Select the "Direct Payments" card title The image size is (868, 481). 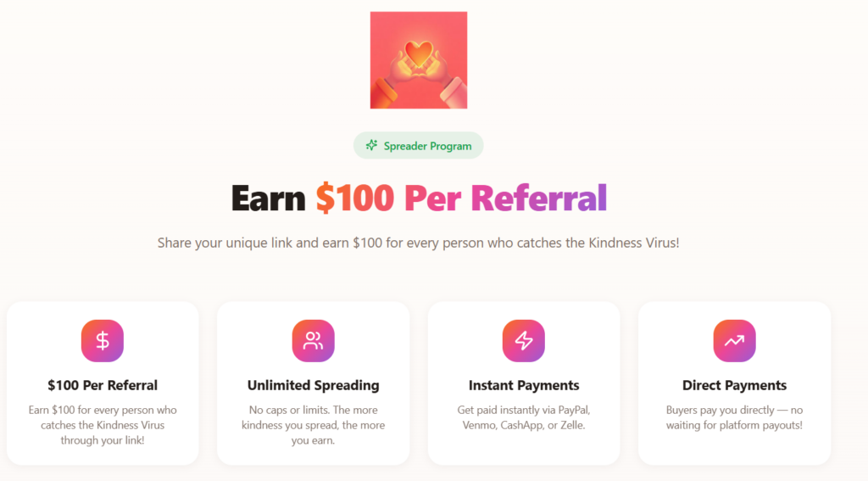(x=734, y=385)
